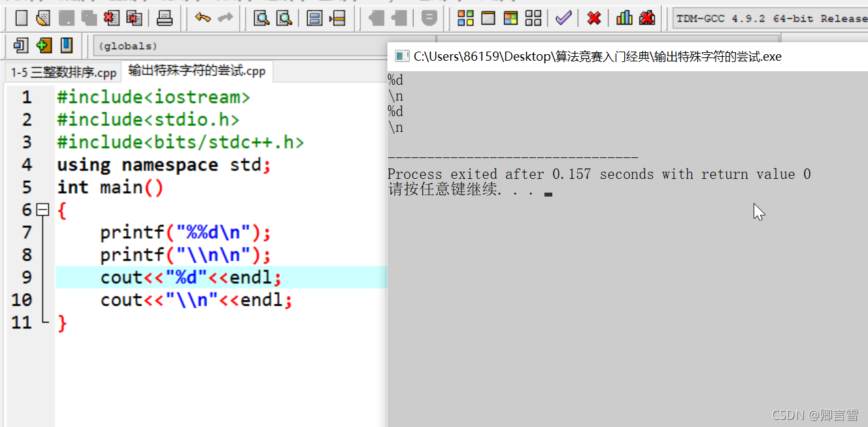Delete profiling information
This screenshot has height=427, width=868.
coord(647,18)
